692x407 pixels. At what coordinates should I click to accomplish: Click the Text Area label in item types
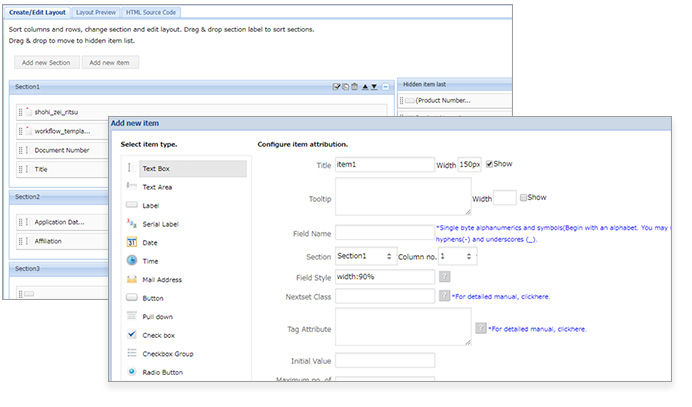pyautogui.click(x=157, y=187)
